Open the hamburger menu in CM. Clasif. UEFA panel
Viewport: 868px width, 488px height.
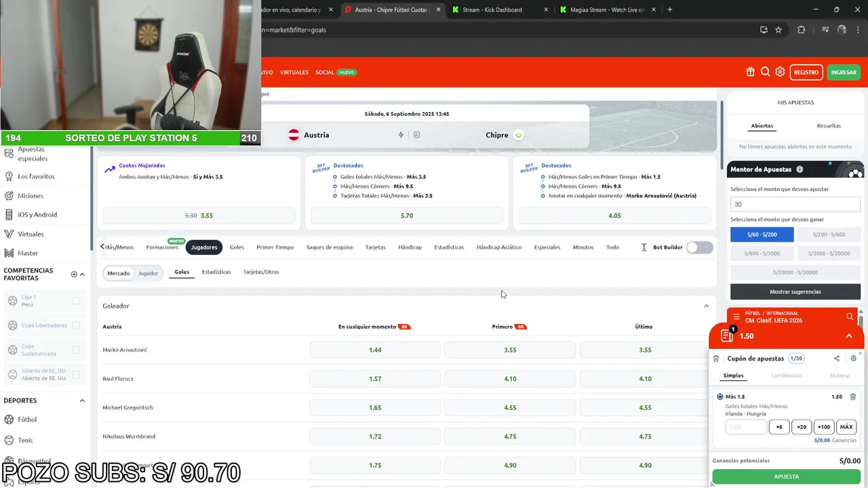pos(736,317)
